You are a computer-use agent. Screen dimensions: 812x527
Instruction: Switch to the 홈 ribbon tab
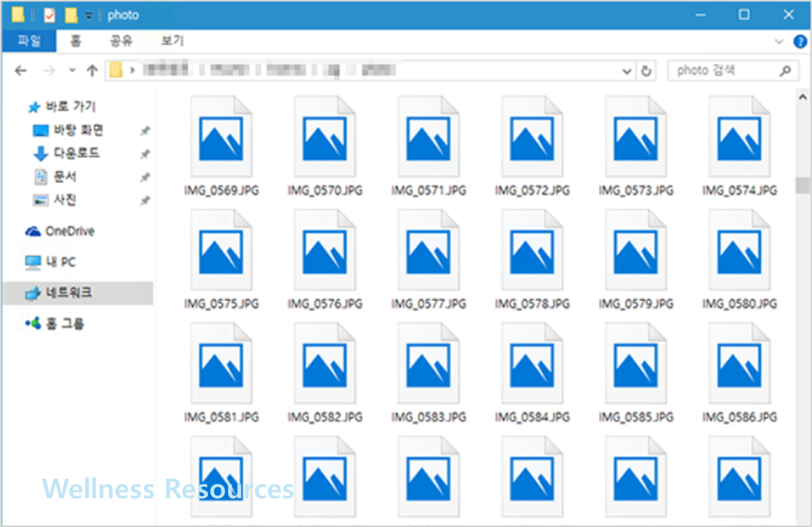(76, 41)
